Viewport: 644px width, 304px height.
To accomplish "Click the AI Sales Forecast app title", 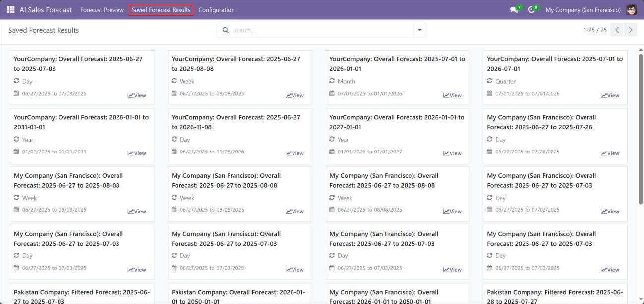I will click(x=46, y=10).
